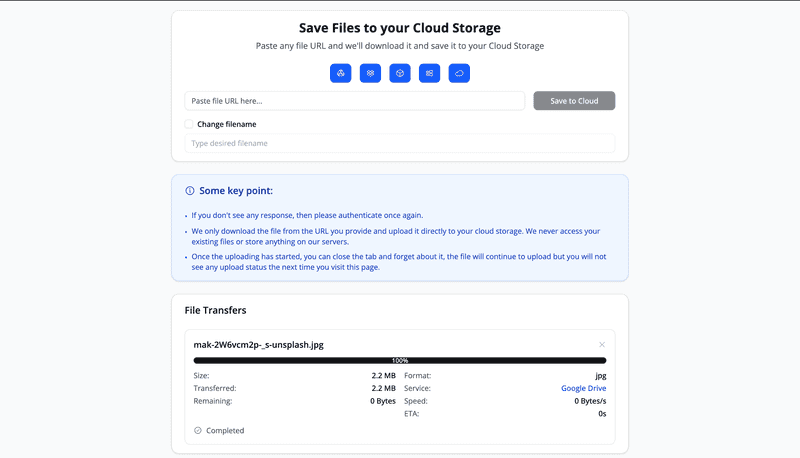
Task: Click the info icon beside Some key point
Action: click(x=190, y=191)
